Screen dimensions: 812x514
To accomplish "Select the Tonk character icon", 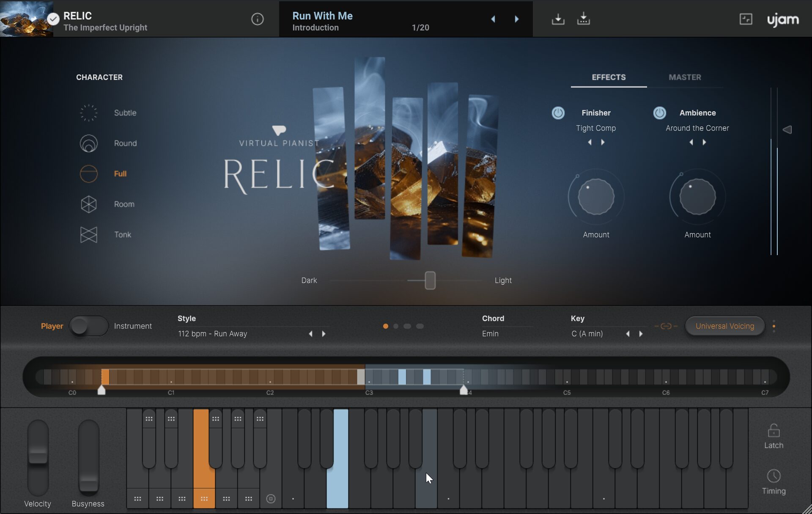I will click(x=89, y=235).
